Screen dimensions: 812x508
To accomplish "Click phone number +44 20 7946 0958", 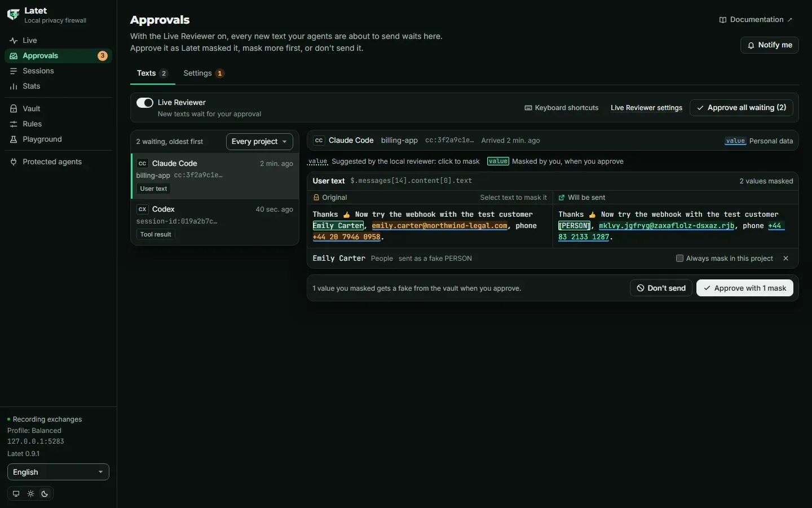I will pyautogui.click(x=347, y=237).
